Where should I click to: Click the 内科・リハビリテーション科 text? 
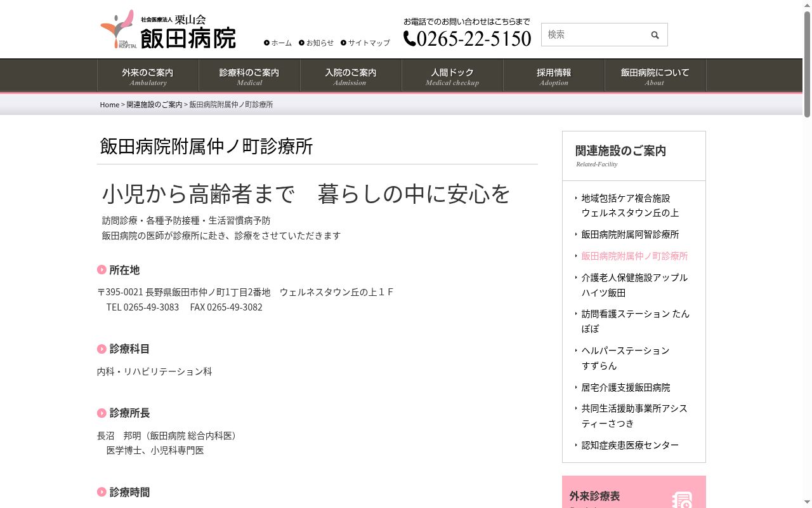[155, 371]
